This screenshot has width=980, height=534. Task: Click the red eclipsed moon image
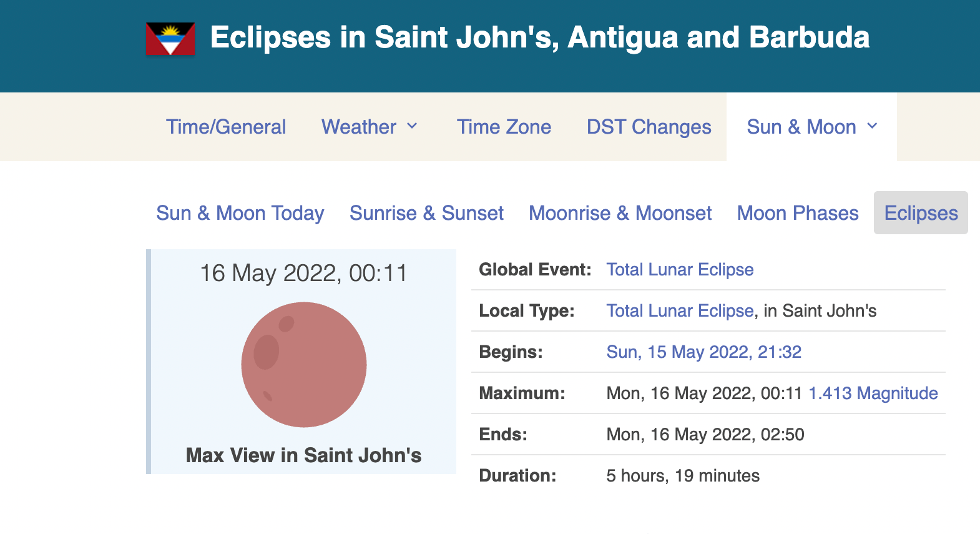point(304,365)
